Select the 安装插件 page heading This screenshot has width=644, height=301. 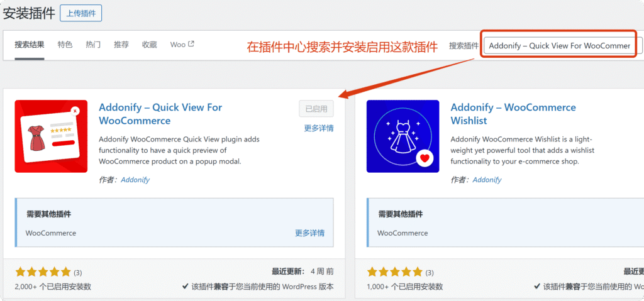pyautogui.click(x=29, y=13)
